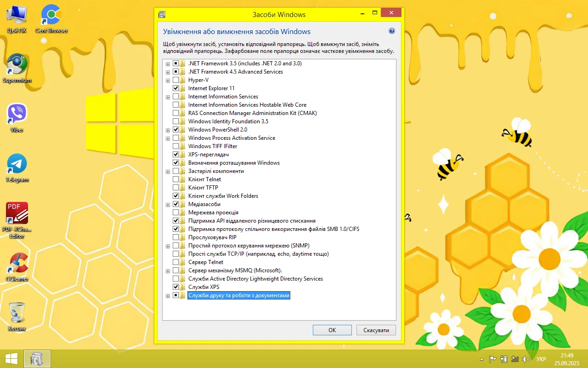This screenshot has width=588, height=368.
Task: Open the Supermium browser icon
Action: (x=17, y=64)
